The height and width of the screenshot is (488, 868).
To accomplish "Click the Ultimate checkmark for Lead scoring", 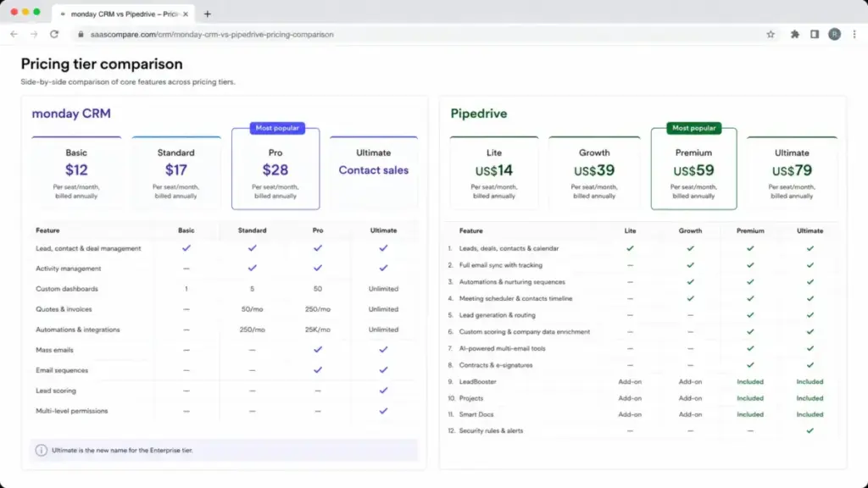I will (x=383, y=391).
